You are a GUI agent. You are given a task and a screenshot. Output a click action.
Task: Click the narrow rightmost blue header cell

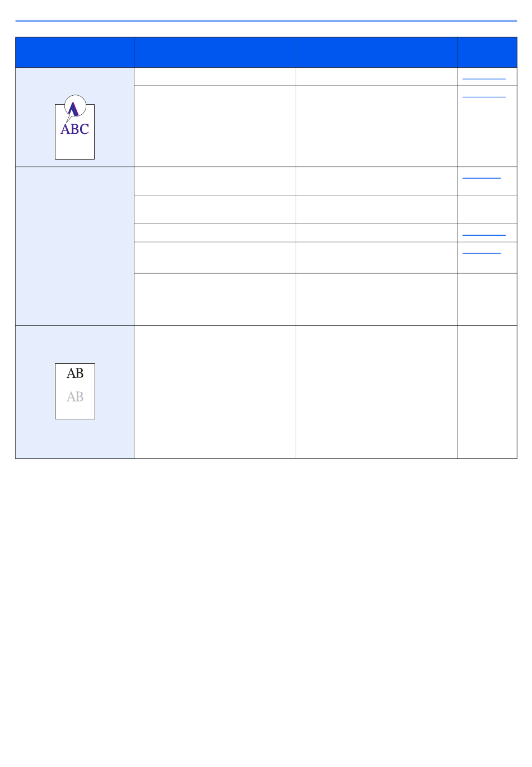click(487, 53)
